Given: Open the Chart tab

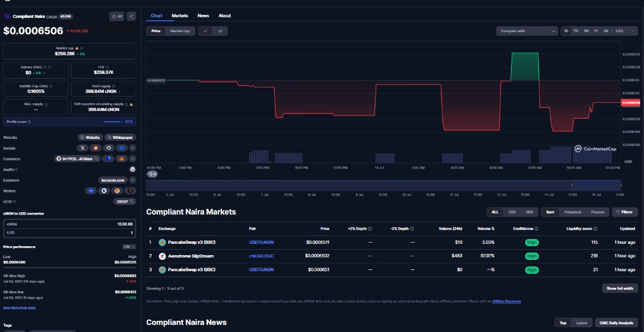Looking at the screenshot, I should pyautogui.click(x=156, y=15).
